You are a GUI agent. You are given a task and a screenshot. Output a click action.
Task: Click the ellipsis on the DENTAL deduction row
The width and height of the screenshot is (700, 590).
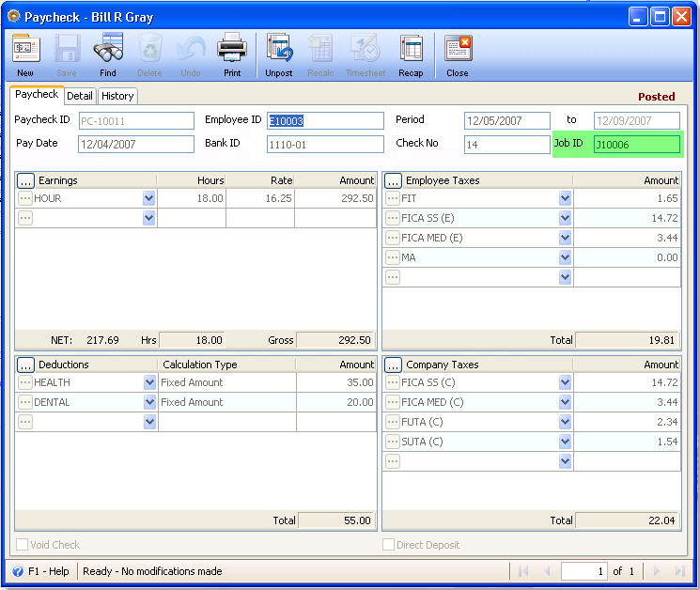click(x=25, y=402)
